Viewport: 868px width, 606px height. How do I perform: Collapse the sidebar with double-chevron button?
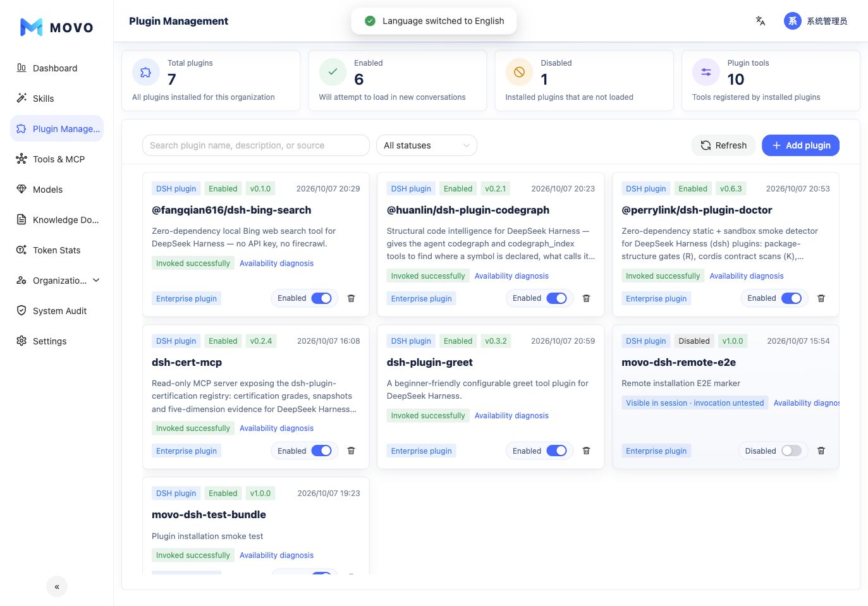coord(57,586)
